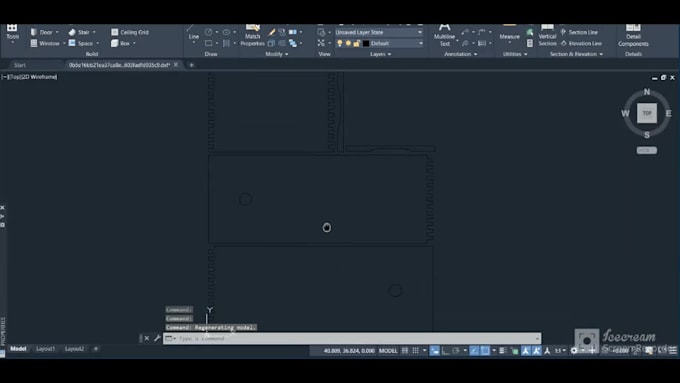Open a new drawing tab with plus
This screenshot has height=383, width=680.
pos(191,65)
